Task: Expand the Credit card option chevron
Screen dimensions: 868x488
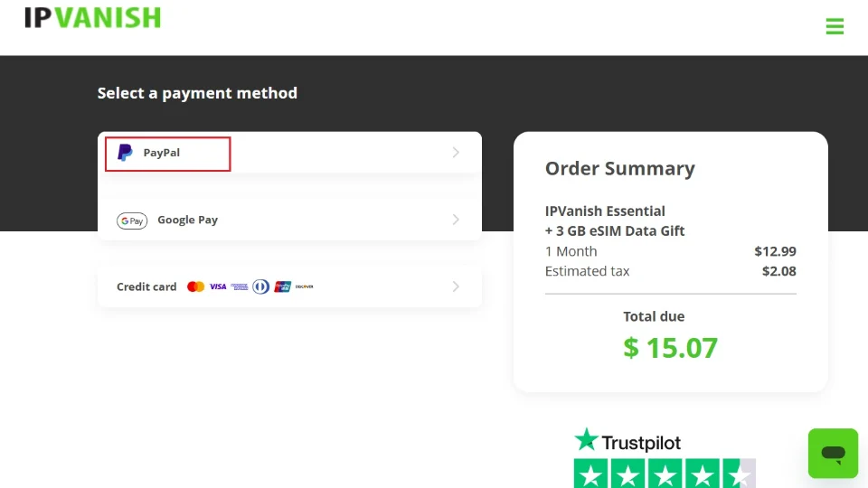Action: pos(456,286)
